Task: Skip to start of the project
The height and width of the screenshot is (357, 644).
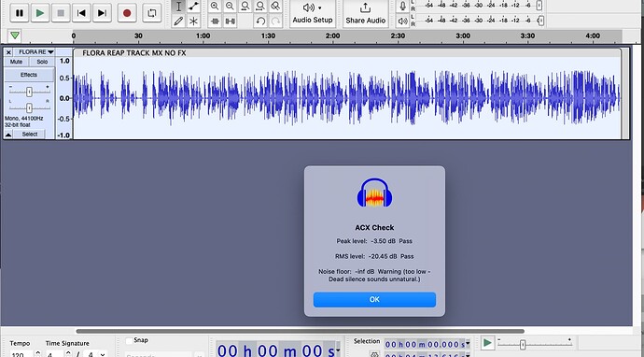Action: pyautogui.click(x=81, y=13)
